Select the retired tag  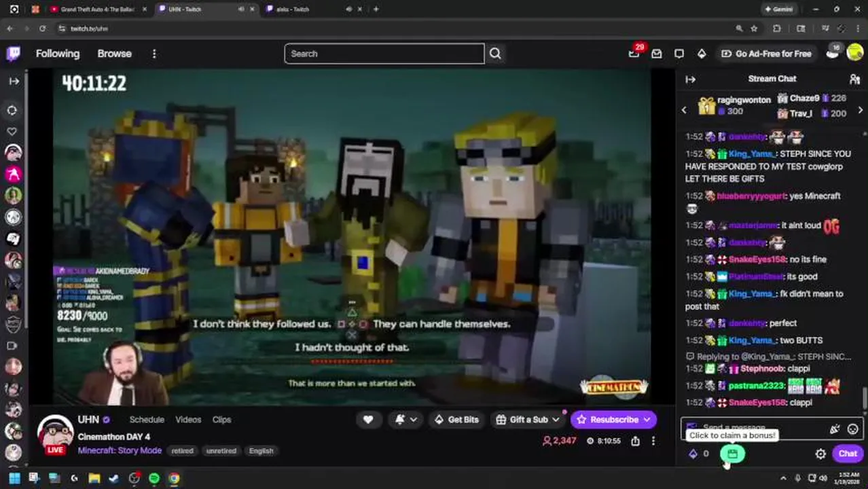[183, 451]
